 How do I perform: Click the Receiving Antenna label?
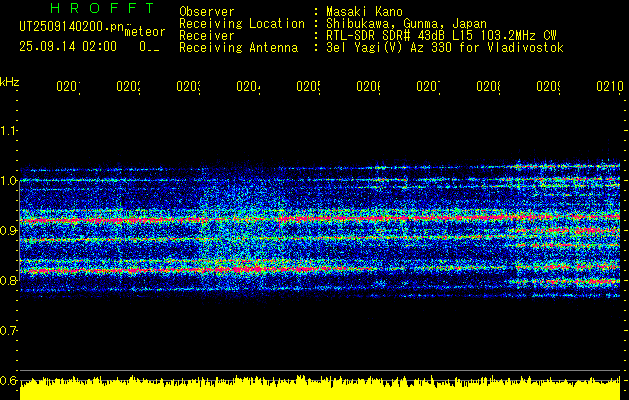pos(238,48)
